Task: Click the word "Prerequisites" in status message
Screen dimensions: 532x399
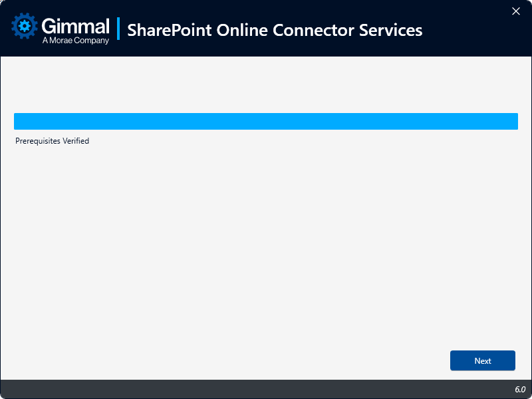Action: click(x=38, y=141)
